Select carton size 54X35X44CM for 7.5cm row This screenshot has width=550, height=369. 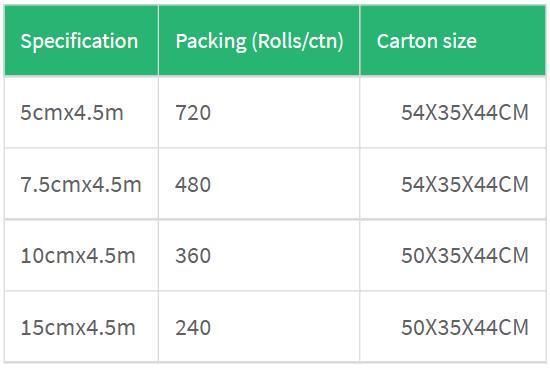tap(465, 184)
